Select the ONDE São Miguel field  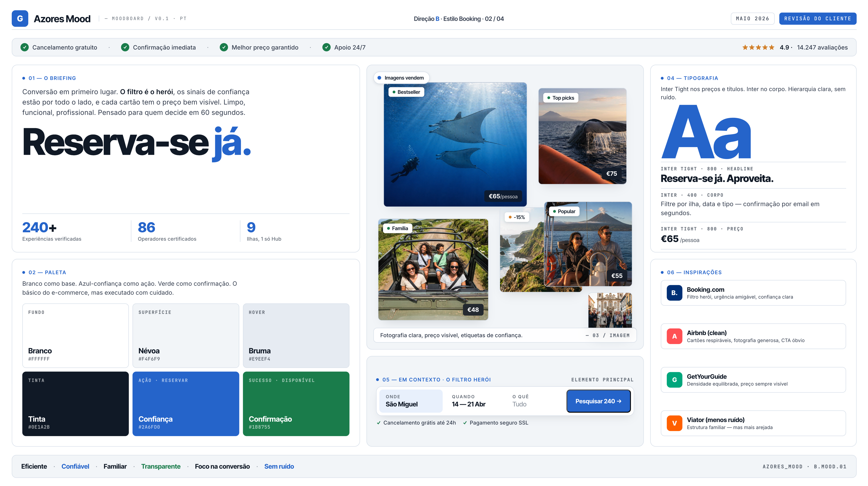[x=411, y=401]
